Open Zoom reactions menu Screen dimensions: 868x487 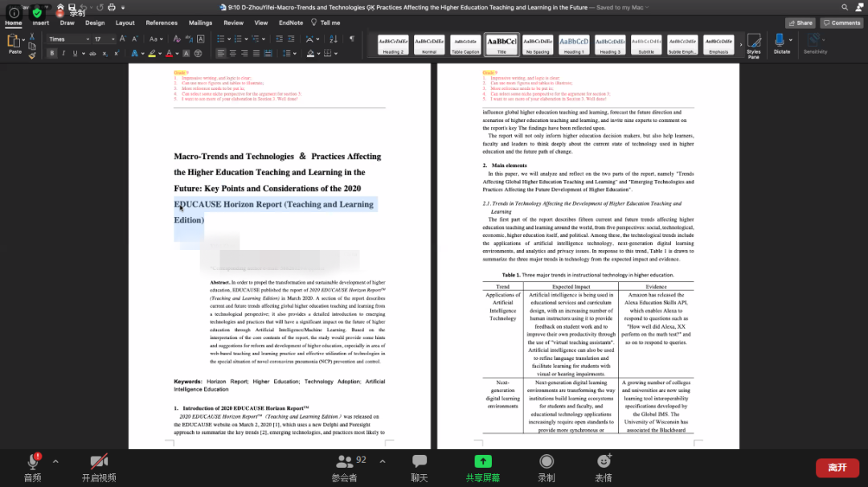tap(604, 468)
